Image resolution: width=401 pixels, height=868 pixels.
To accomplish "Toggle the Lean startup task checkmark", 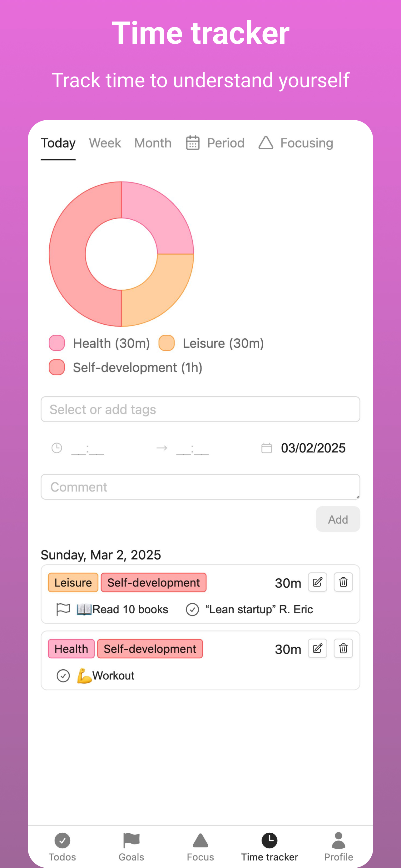I will pyautogui.click(x=192, y=609).
